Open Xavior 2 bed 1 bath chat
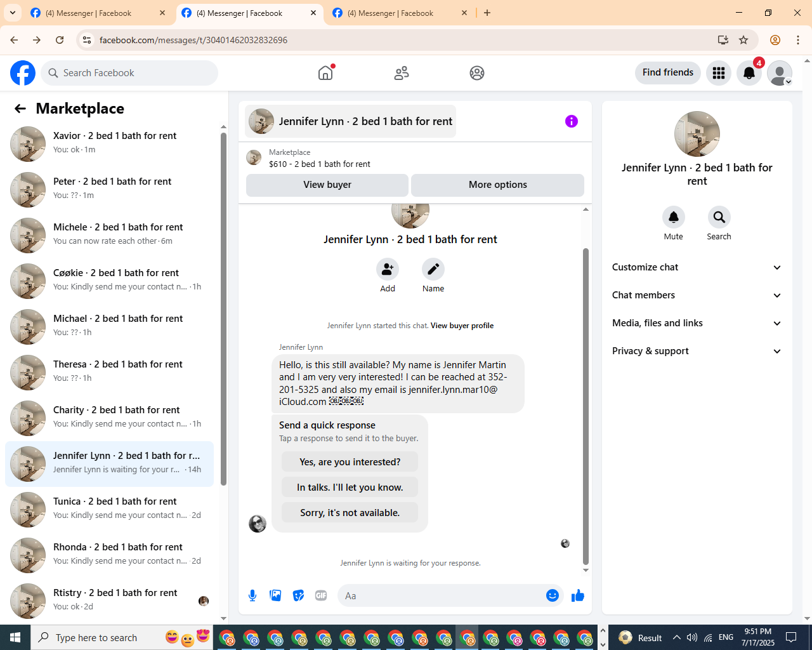The width and height of the screenshot is (812, 650). pyautogui.click(x=110, y=144)
